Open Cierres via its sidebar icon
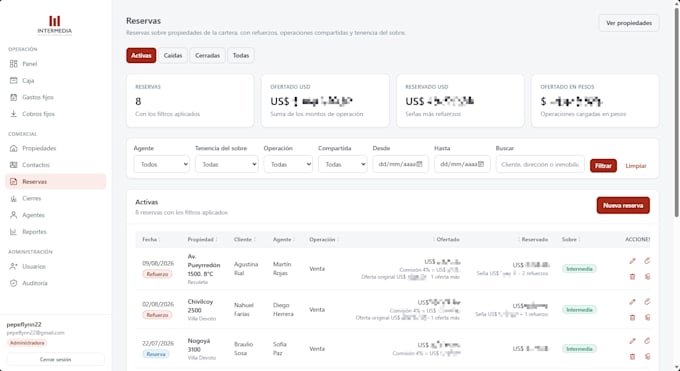The width and height of the screenshot is (680, 371). [13, 198]
